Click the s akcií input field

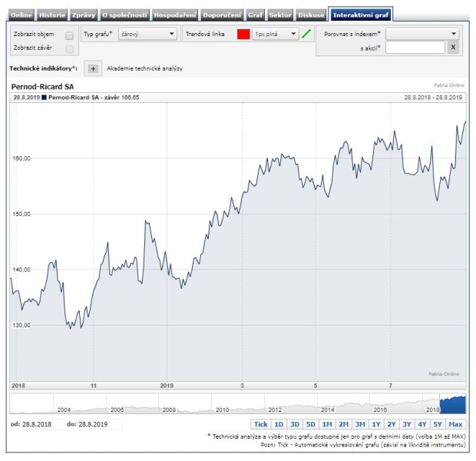click(415, 48)
